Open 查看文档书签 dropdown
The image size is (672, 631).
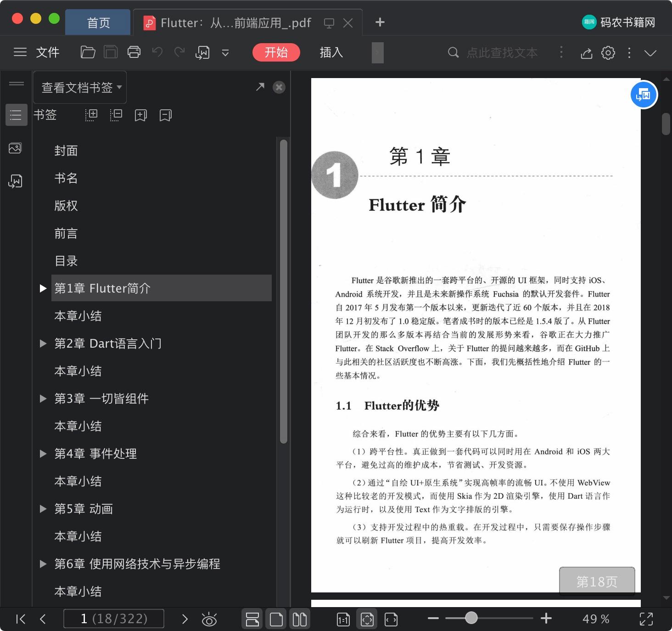80,87
